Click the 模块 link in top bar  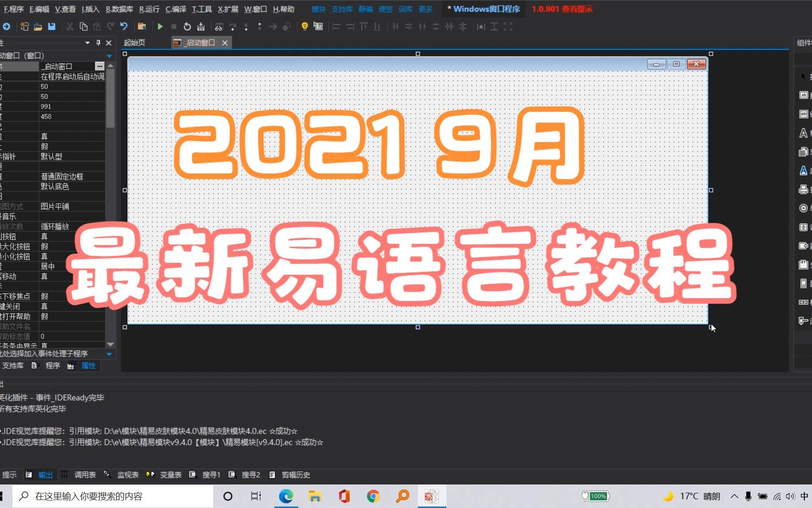pos(319,9)
